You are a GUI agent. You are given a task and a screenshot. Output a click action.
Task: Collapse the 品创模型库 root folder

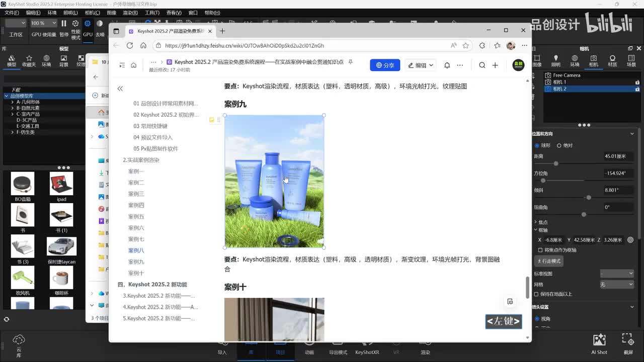7,96
